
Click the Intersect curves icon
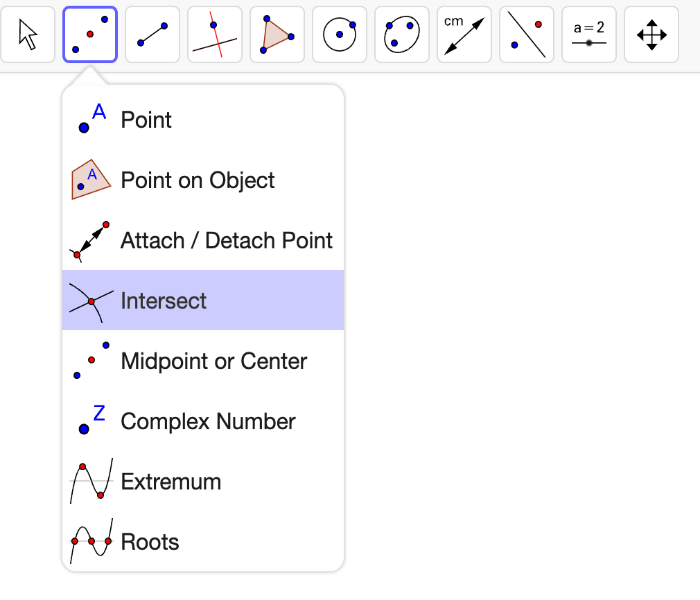point(91,302)
